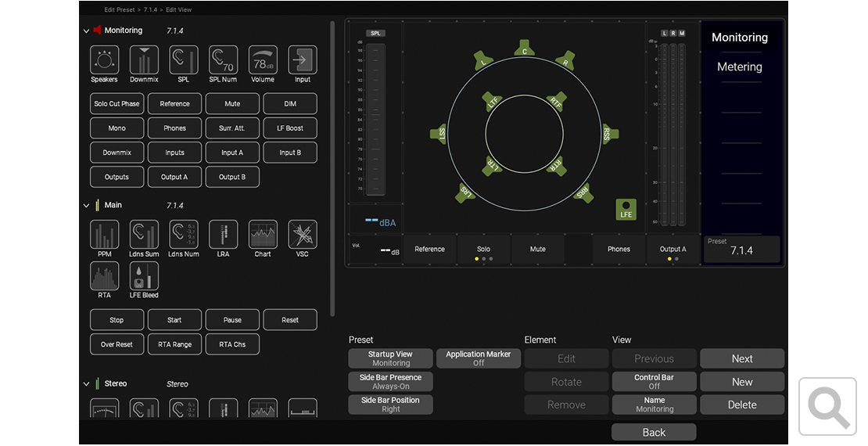The image size is (868, 446).
Task: Toggle the LFE speaker in the surround view
Action: (x=626, y=209)
